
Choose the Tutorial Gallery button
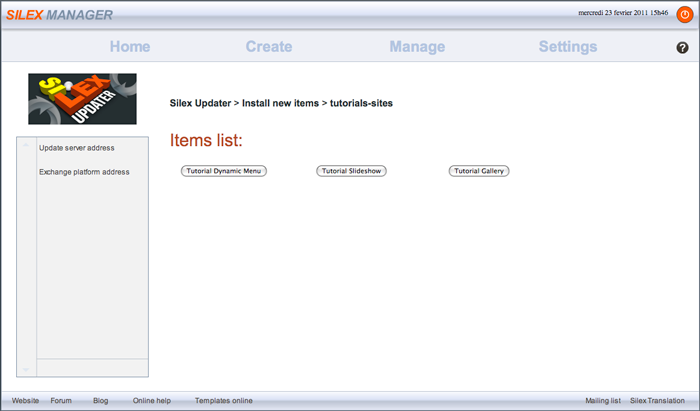click(479, 171)
